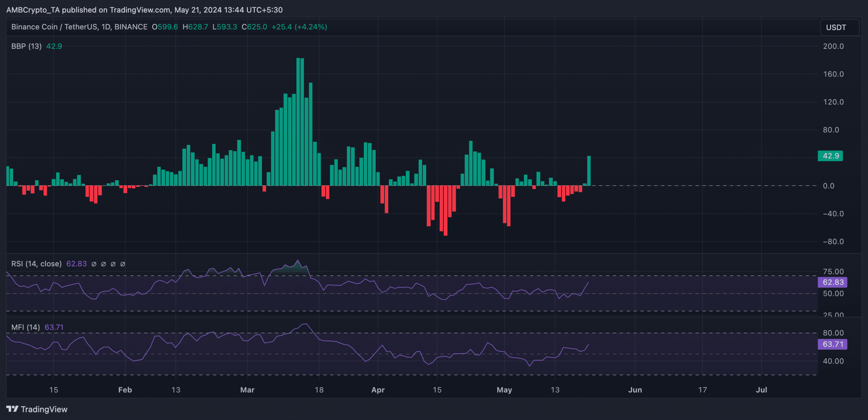The image size is (868, 420).
Task: Click the MFI legend value 63.71
Action: (x=54, y=327)
